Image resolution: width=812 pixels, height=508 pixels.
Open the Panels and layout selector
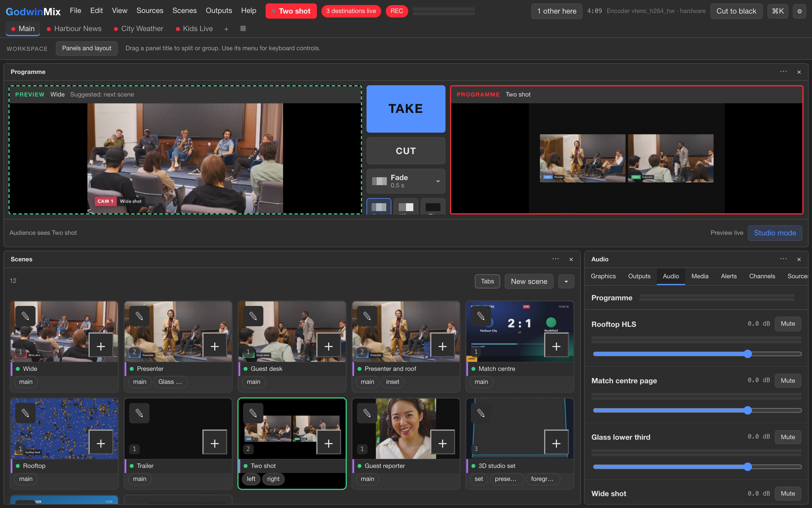pyautogui.click(x=87, y=48)
